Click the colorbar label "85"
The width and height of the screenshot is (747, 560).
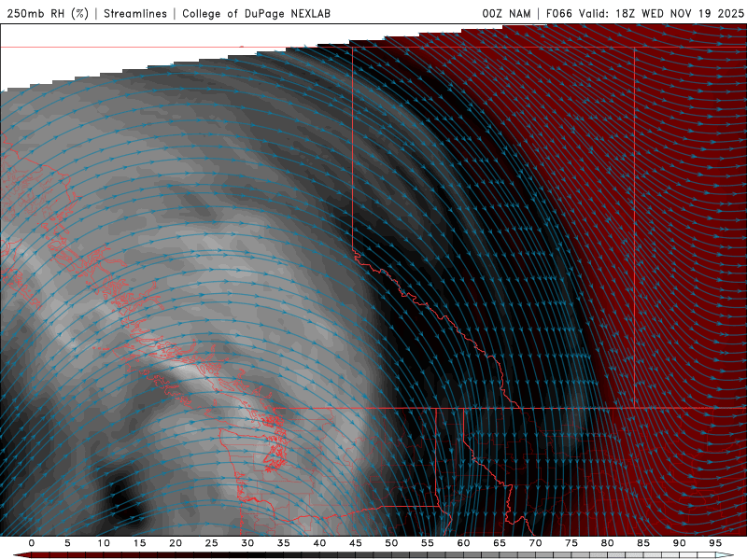[643, 543]
